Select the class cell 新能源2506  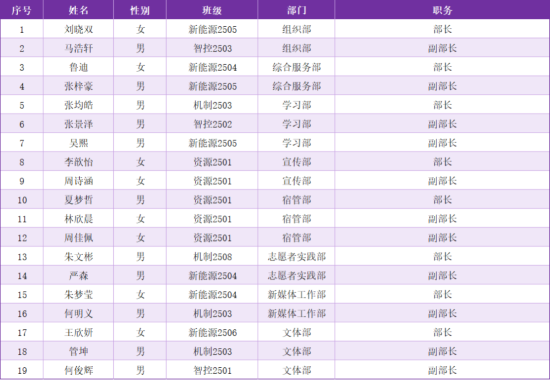(x=212, y=332)
